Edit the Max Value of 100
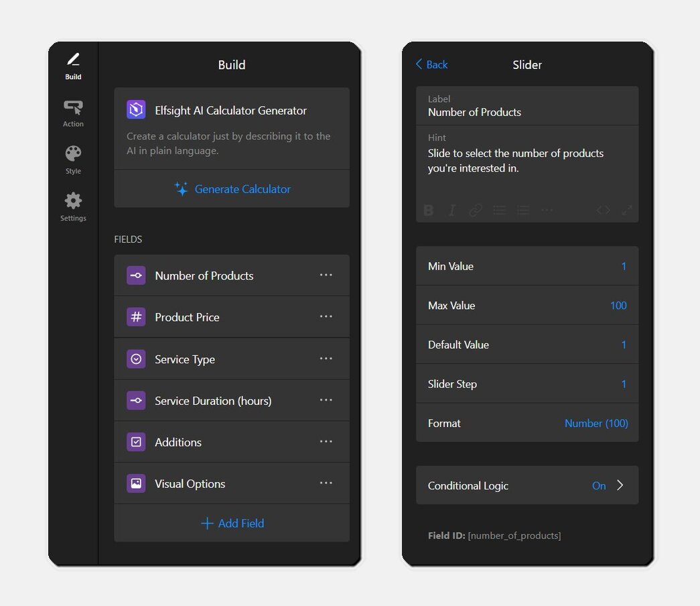 click(527, 305)
